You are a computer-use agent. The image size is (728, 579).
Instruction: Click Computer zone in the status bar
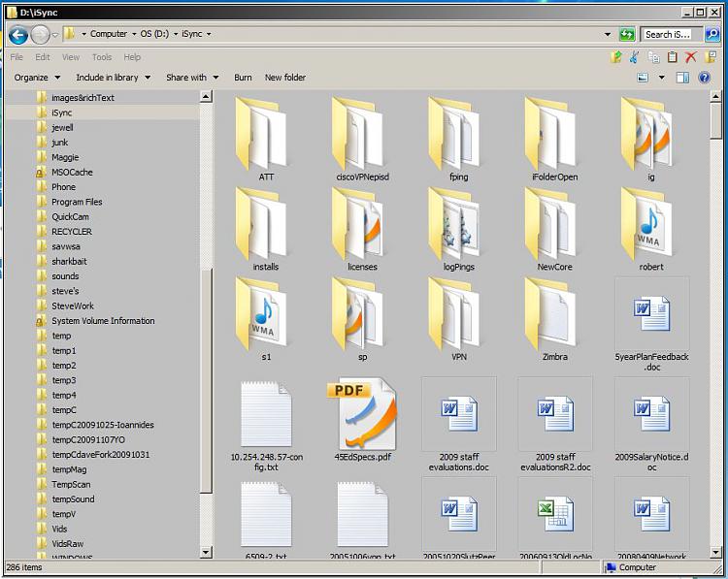point(632,567)
